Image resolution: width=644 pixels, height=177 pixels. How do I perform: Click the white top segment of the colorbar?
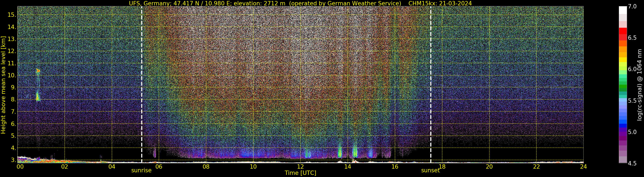click(x=623, y=10)
